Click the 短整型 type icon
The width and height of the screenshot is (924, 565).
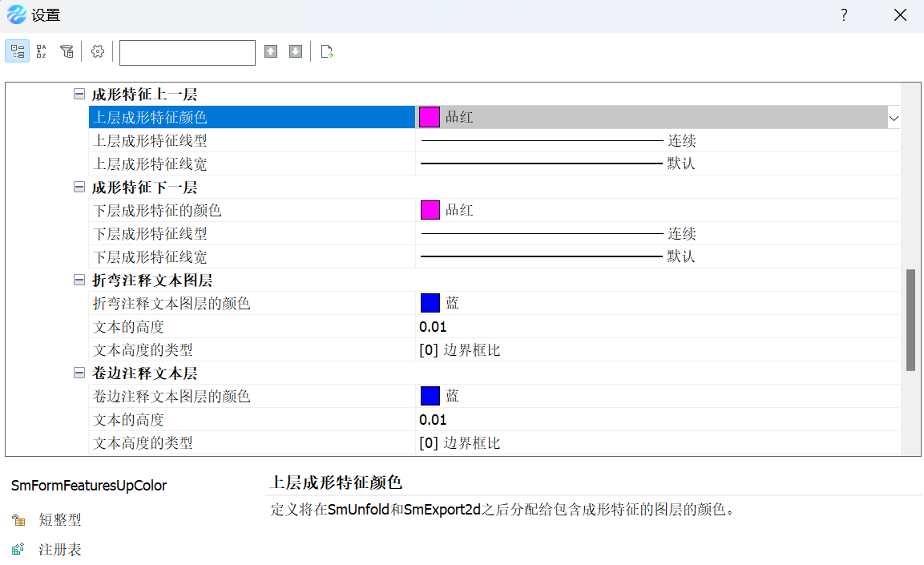coord(18,519)
